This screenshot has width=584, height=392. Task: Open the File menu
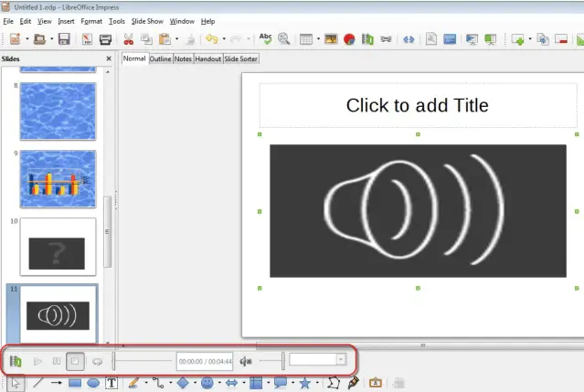tap(8, 21)
